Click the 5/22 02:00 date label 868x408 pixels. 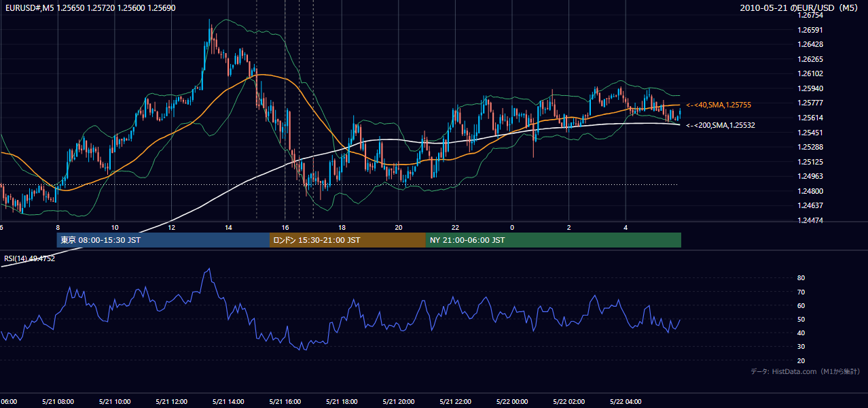click(x=569, y=401)
